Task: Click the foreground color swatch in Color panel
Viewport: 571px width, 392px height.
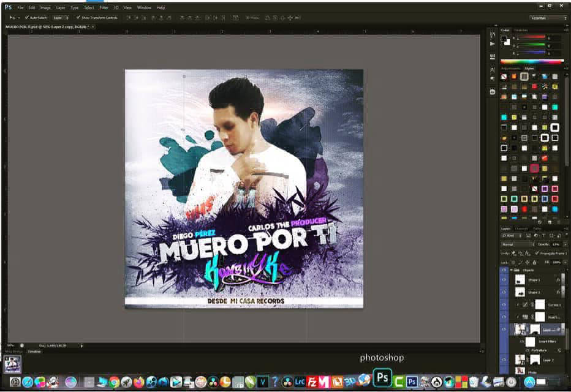Action: coord(504,39)
